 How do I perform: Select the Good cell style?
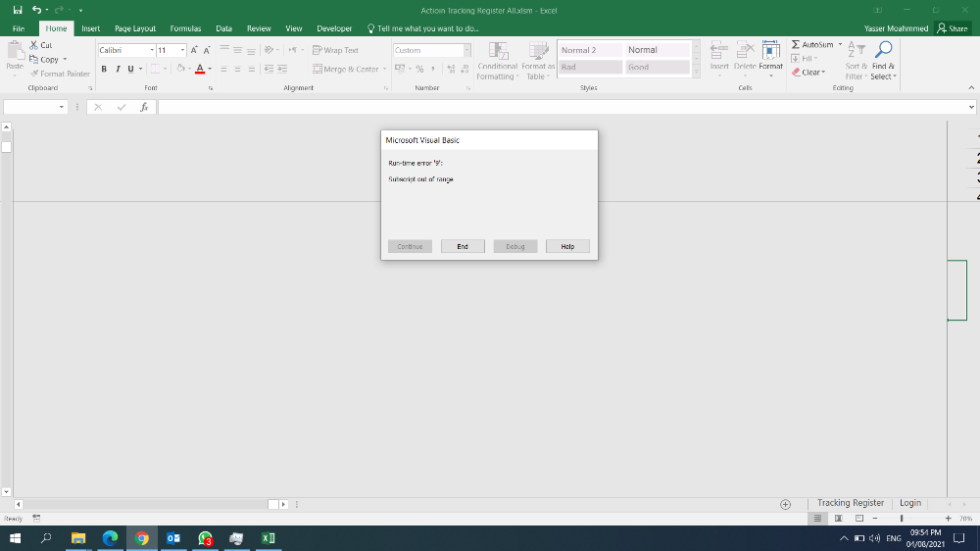coord(657,67)
